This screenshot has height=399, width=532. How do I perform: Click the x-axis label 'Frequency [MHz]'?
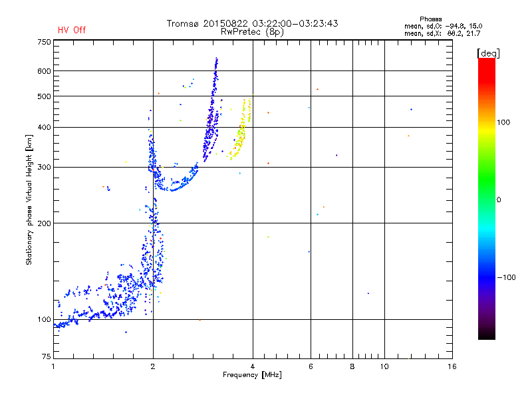252,375
